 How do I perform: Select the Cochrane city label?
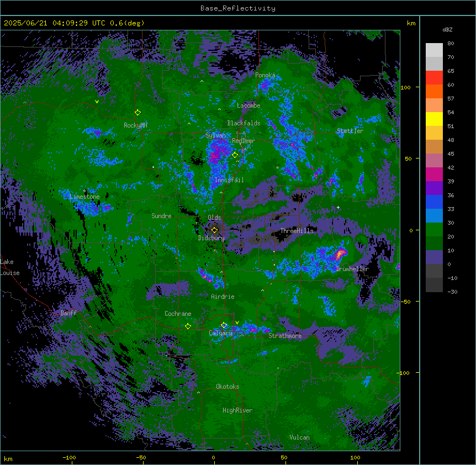(178, 314)
